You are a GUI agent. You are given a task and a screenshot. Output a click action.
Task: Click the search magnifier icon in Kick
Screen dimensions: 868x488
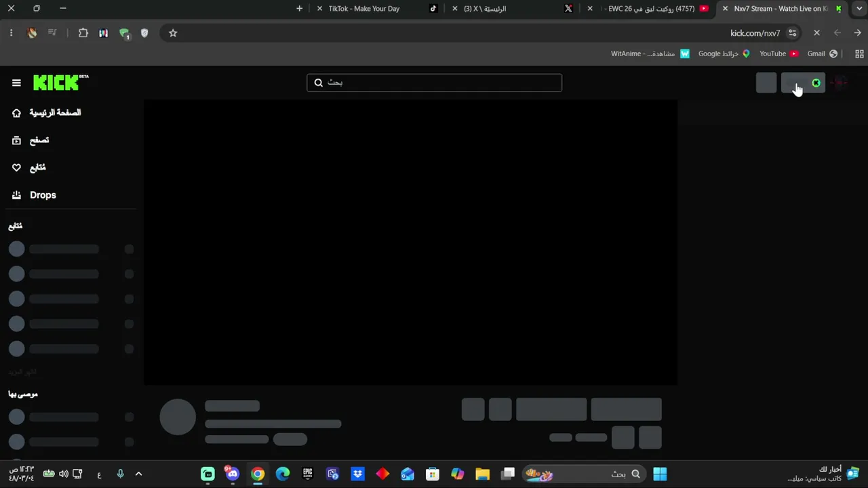click(319, 83)
